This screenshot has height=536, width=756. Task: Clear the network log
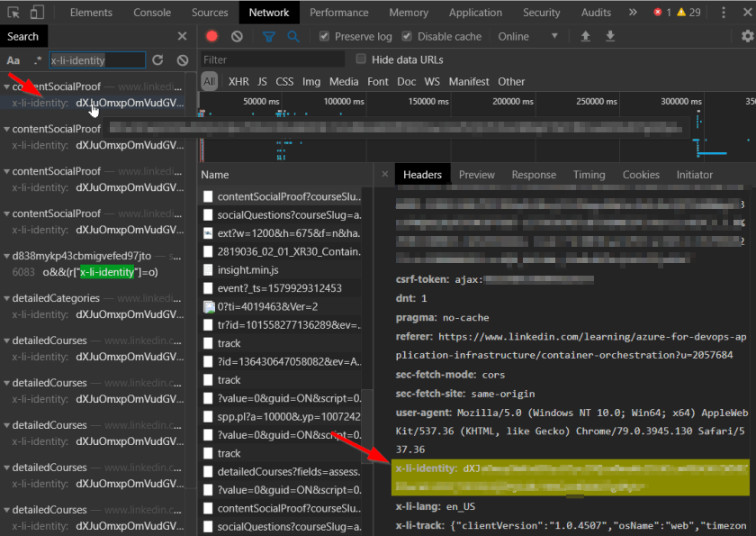[237, 36]
